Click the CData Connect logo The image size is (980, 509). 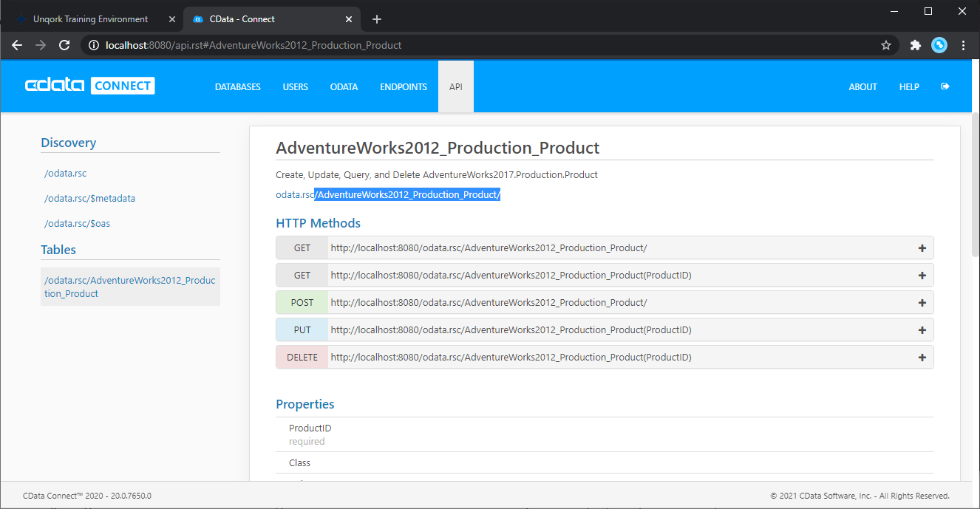(x=90, y=86)
